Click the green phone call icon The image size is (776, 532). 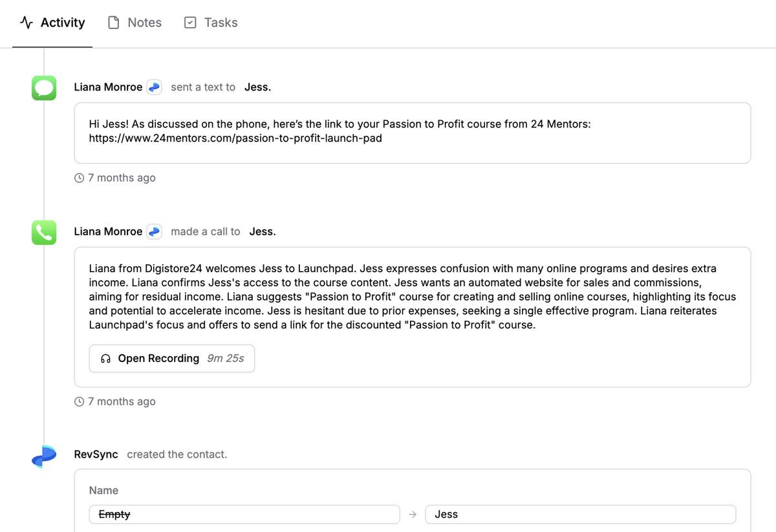coord(43,233)
